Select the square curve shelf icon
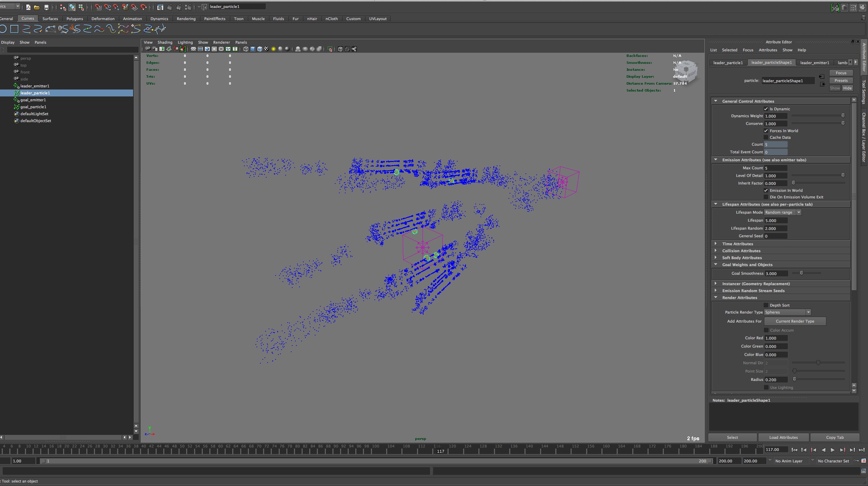Screen dimensions: 868x486 click(14, 29)
